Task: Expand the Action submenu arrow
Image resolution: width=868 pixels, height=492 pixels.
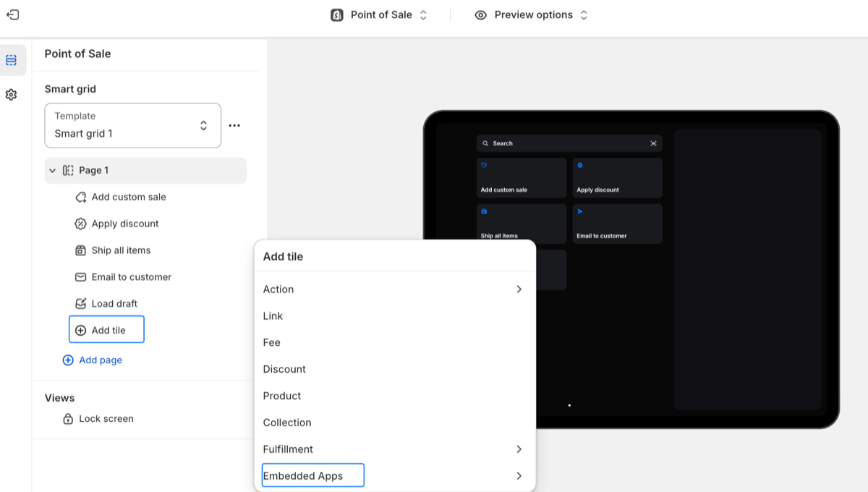Action: coord(519,289)
